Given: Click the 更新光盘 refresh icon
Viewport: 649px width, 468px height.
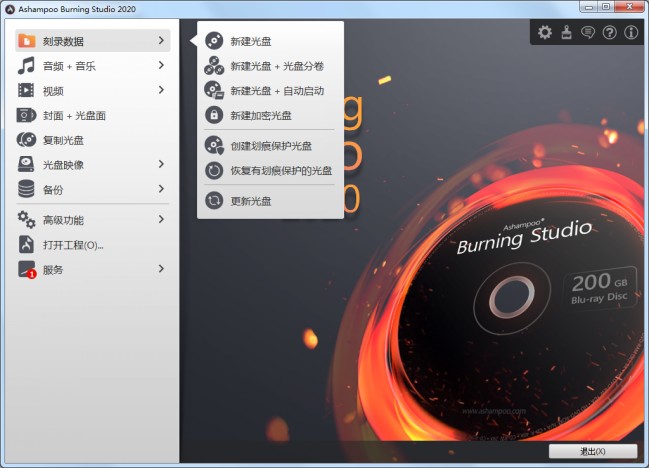Looking at the screenshot, I should click(214, 201).
